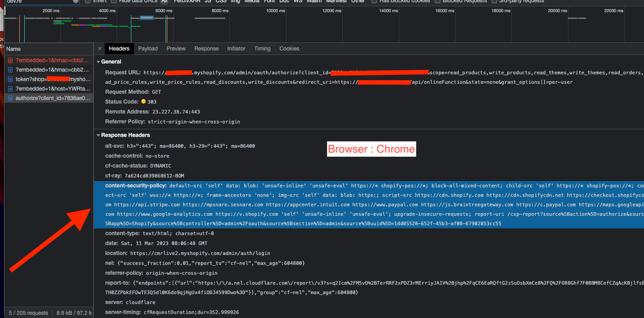Click the yellow status code dot

[x=143, y=102]
